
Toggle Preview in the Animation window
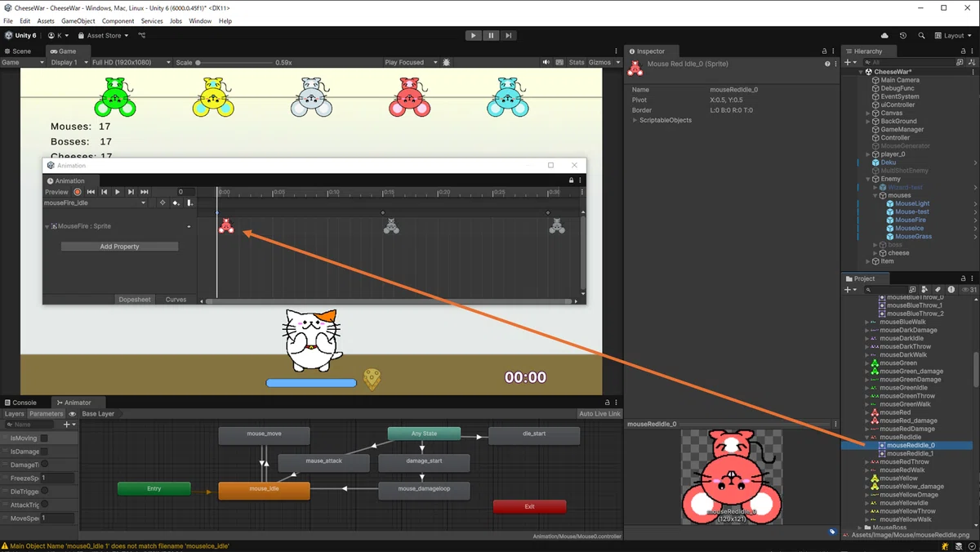click(x=56, y=192)
